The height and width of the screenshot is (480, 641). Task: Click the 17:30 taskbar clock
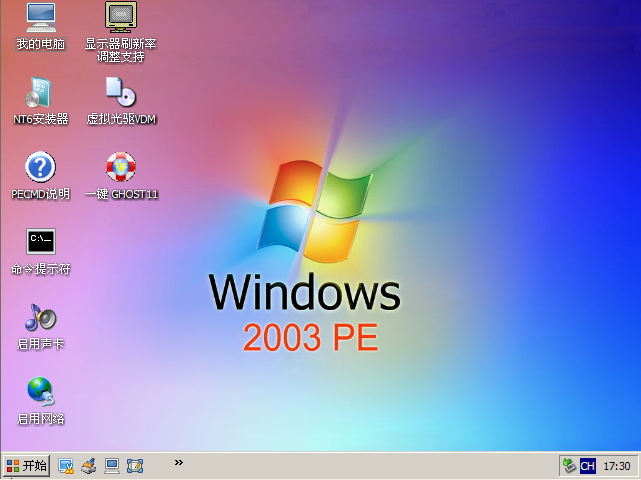point(617,466)
